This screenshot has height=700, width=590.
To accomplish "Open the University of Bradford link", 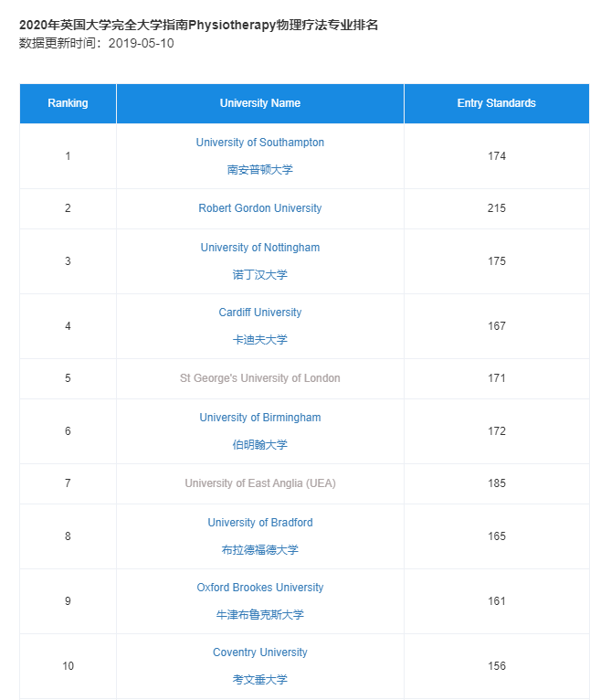I will point(259,523).
